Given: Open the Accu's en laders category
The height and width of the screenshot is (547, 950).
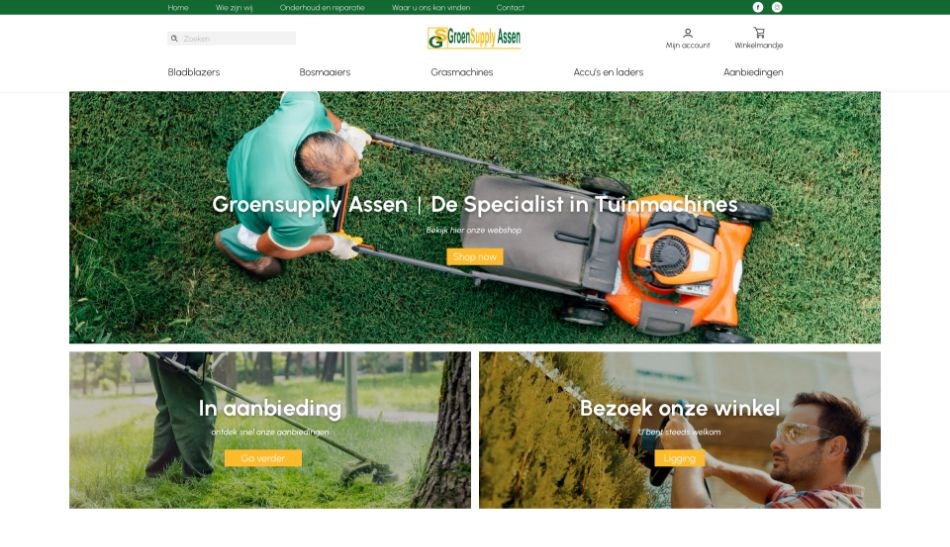Looking at the screenshot, I should [608, 72].
